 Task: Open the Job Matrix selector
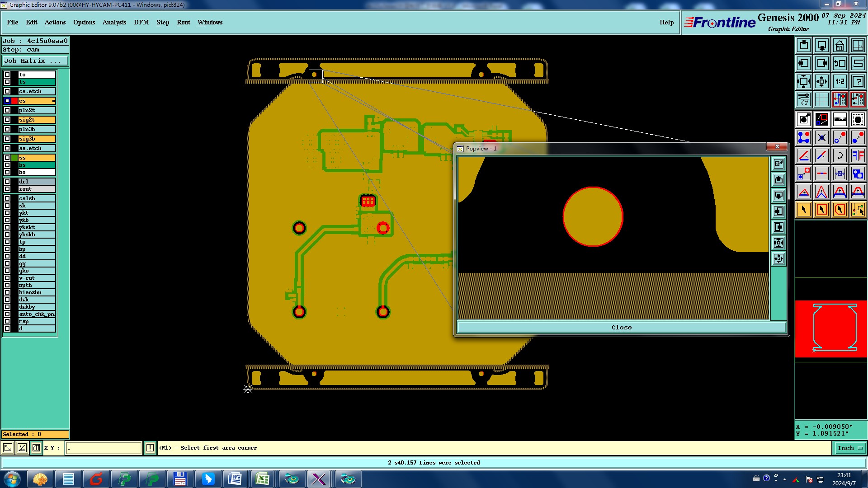point(35,61)
